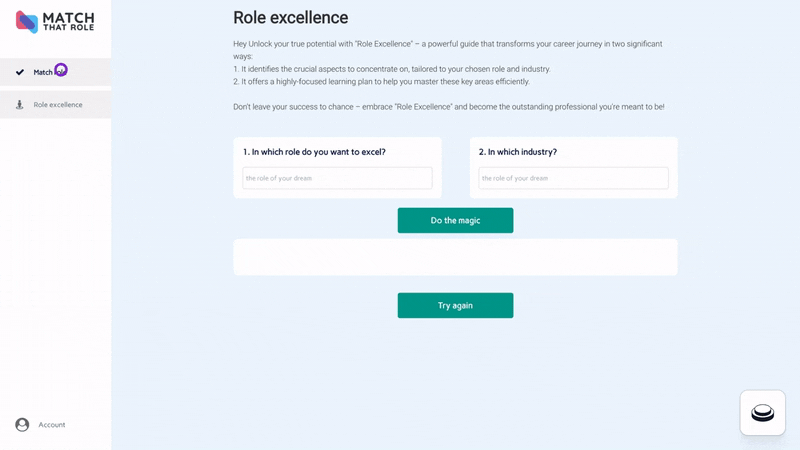Click the purple circle badge in sidebar
The width and height of the screenshot is (800, 450).
tap(61, 70)
